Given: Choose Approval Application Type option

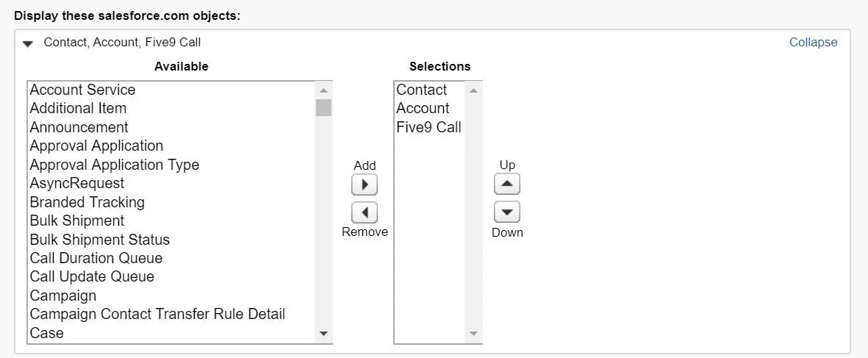Looking at the screenshot, I should pyautogui.click(x=171, y=165).
